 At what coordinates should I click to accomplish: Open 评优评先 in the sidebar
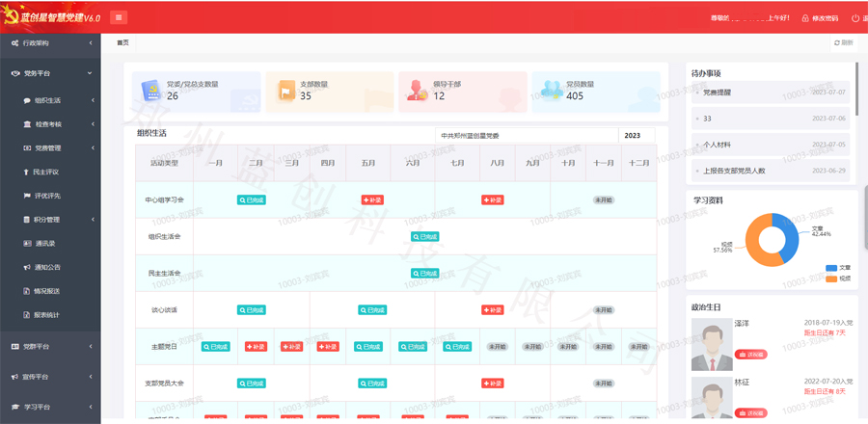click(x=47, y=196)
